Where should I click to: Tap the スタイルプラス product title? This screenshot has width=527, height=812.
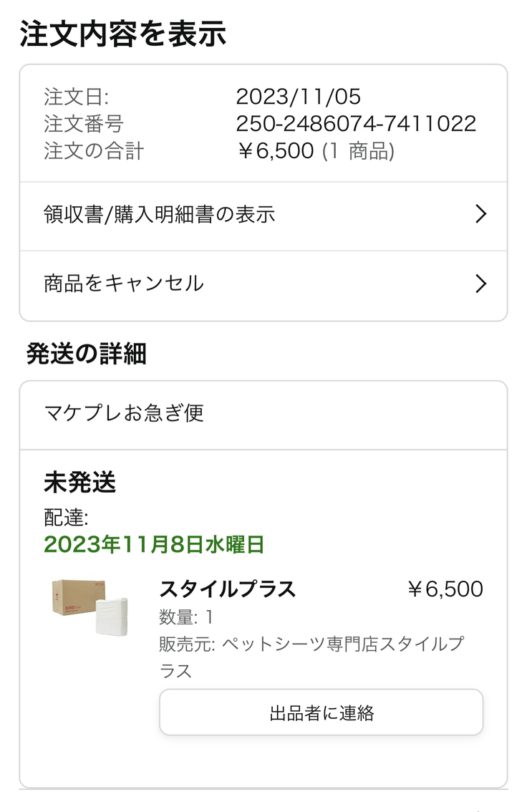point(227,589)
